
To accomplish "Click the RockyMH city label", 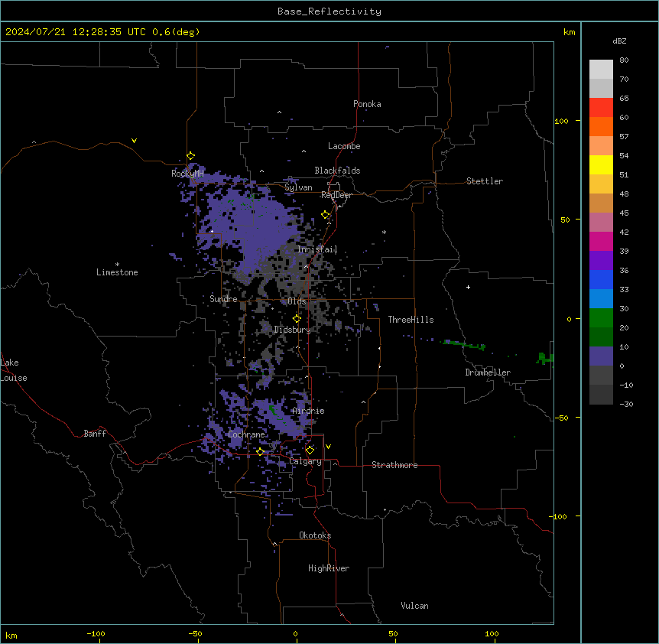I will pos(187,174).
